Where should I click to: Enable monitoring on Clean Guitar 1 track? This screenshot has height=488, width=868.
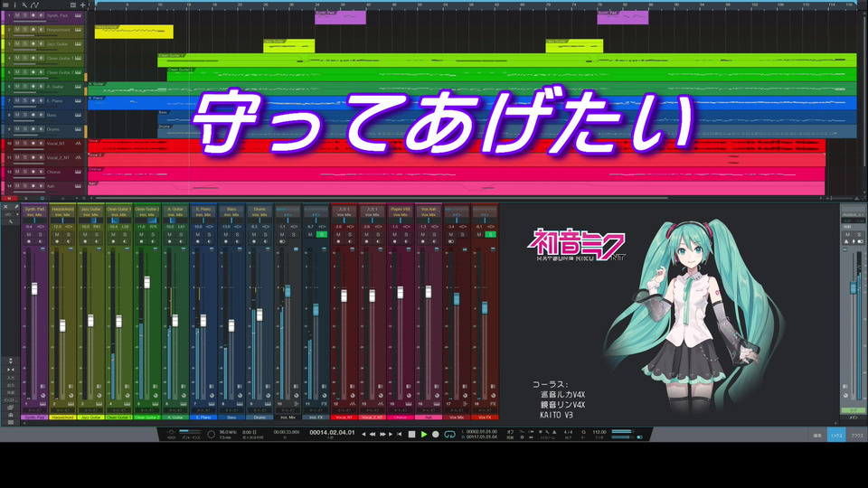[41, 58]
